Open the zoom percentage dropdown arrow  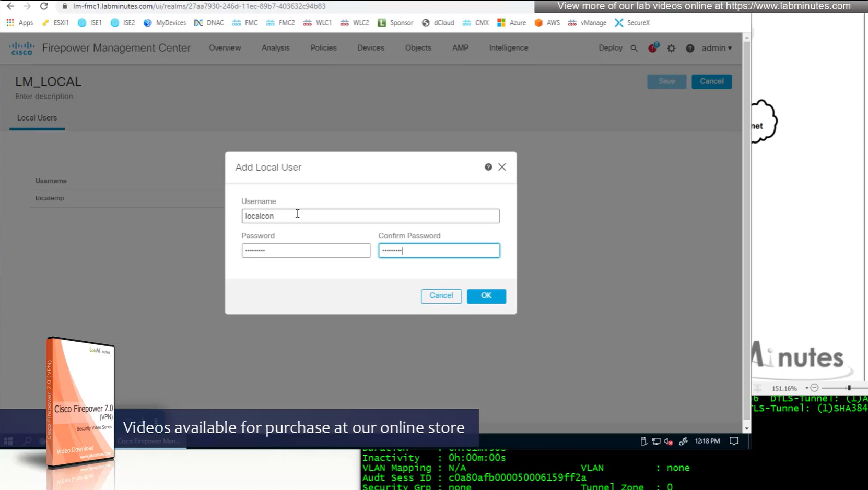tap(806, 388)
